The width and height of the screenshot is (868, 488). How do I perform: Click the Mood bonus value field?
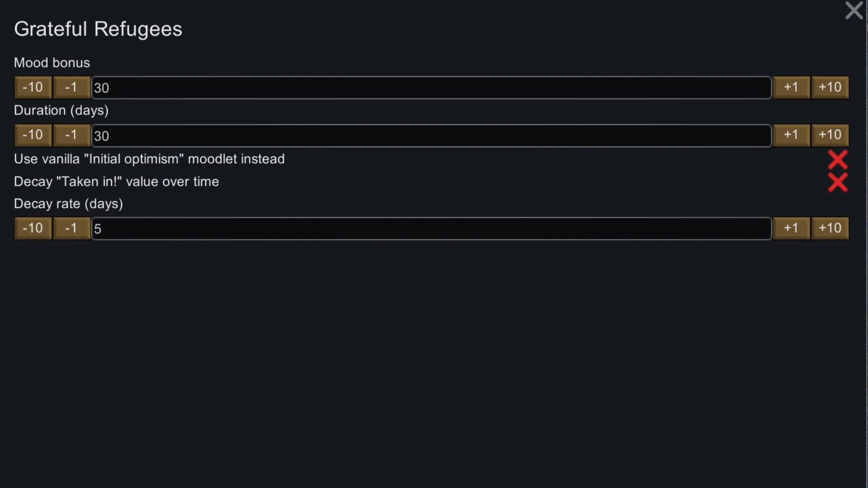tap(431, 88)
